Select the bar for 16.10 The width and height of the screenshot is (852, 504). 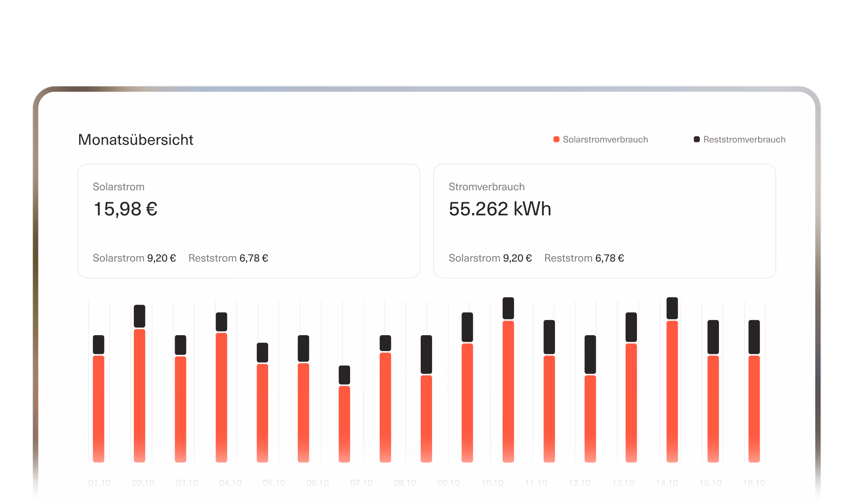754,391
